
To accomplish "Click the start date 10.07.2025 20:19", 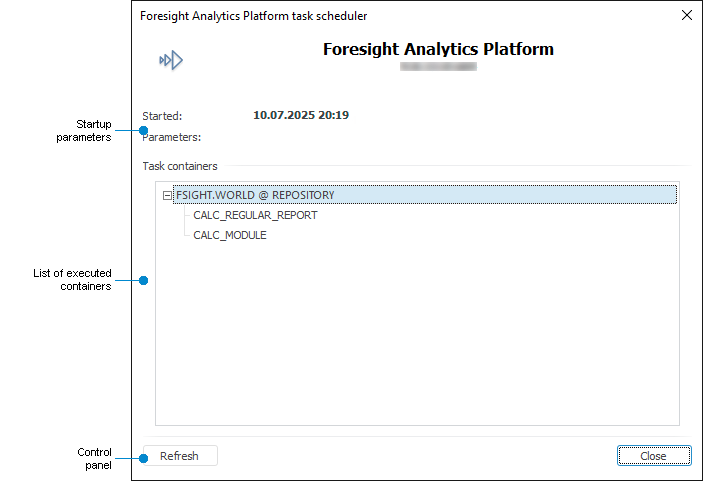I will click(301, 115).
